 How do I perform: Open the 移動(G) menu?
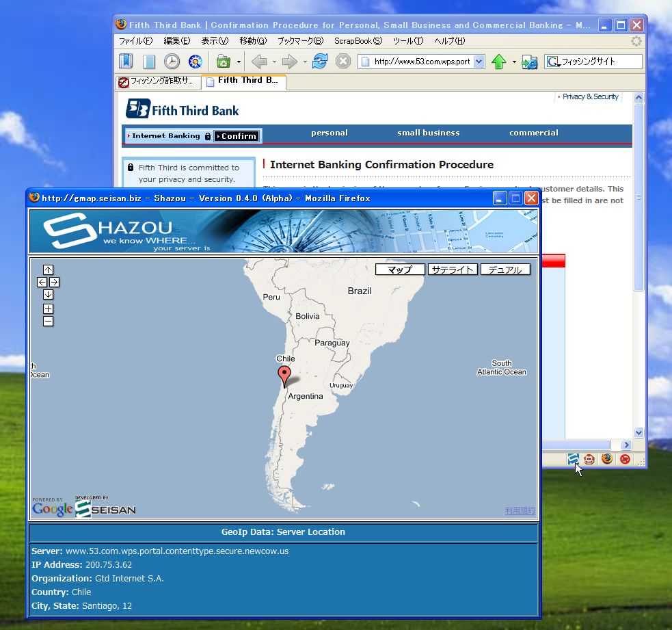point(253,41)
